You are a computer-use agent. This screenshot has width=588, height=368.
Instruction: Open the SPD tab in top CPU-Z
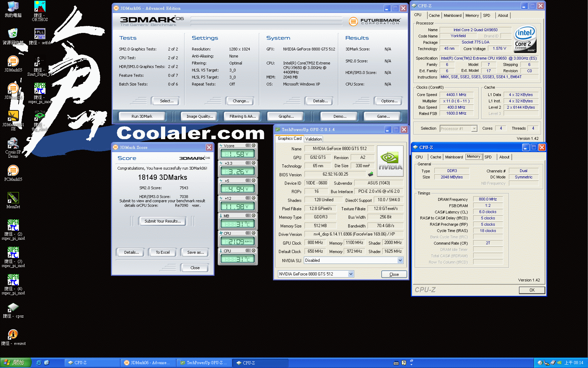(x=486, y=15)
